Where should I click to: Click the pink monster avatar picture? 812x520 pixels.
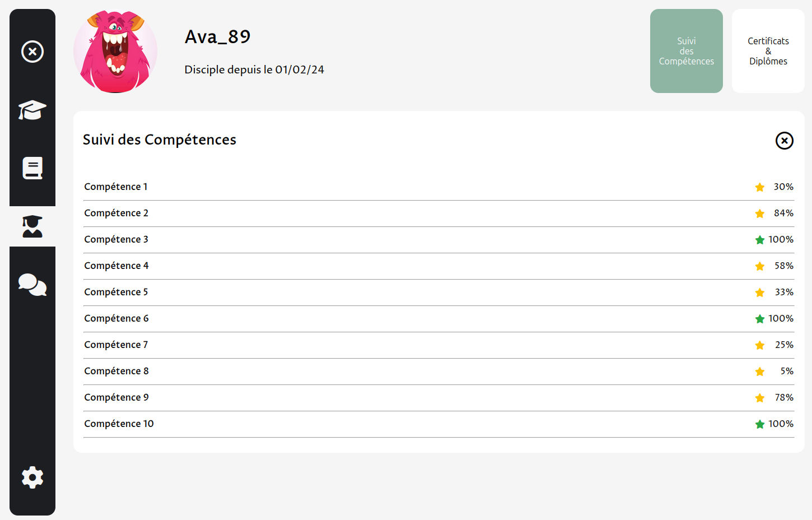click(x=115, y=51)
